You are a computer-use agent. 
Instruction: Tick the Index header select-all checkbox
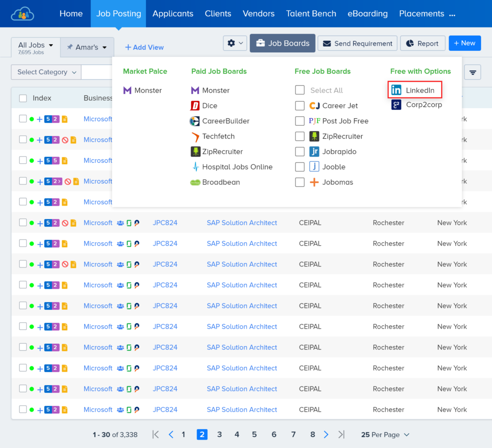(x=23, y=98)
